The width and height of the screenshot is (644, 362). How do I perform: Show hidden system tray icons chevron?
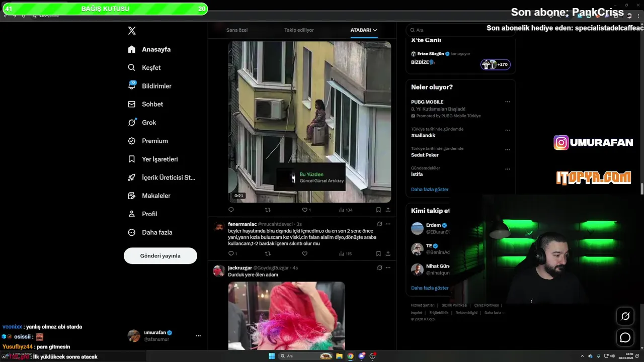click(x=582, y=356)
